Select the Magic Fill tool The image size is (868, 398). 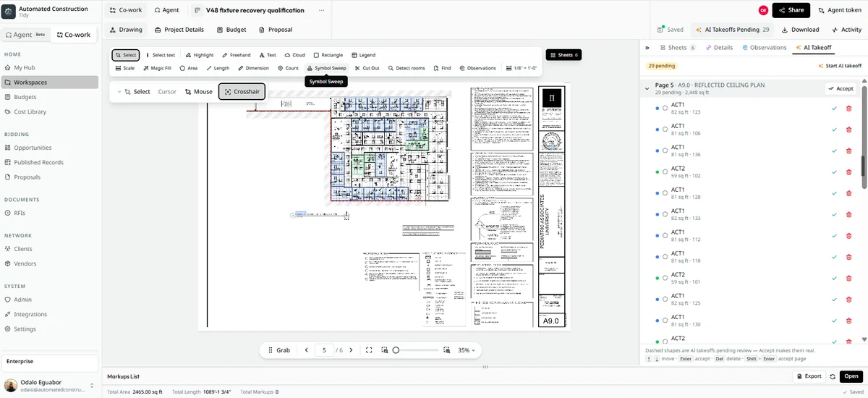point(157,68)
